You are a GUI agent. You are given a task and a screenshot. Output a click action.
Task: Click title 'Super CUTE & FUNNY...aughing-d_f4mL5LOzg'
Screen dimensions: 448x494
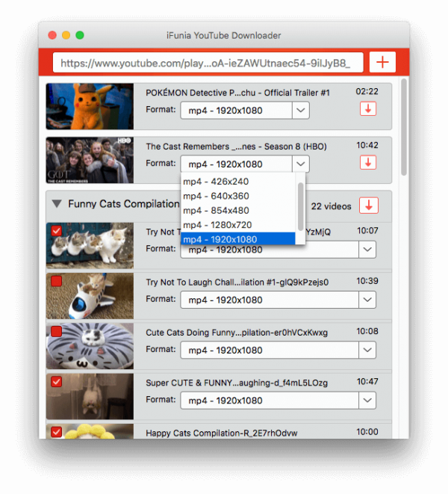237,383
